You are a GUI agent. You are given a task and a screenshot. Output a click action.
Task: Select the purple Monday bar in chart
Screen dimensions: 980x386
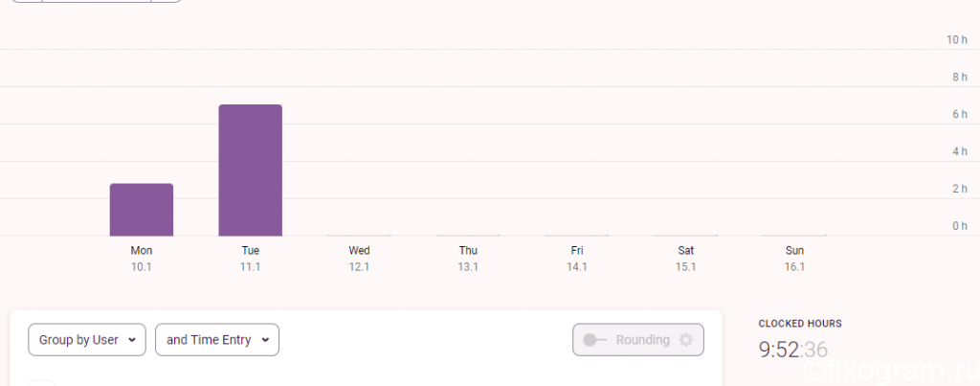(142, 210)
